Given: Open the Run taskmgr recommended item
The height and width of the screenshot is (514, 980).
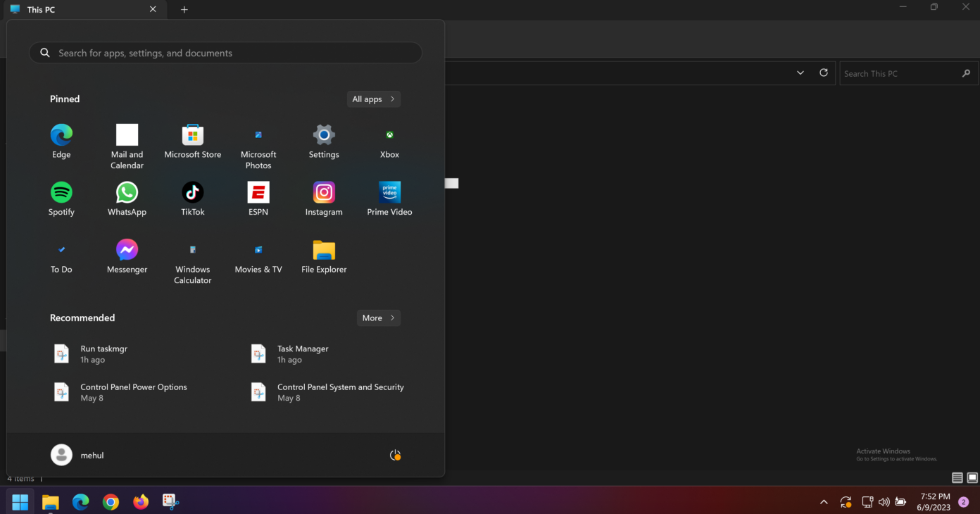Looking at the screenshot, I should [103, 353].
